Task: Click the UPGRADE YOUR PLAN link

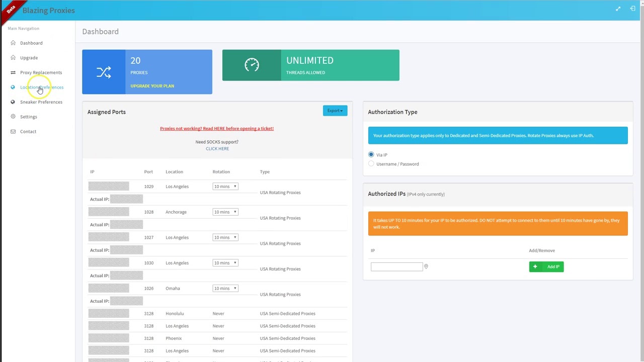Action: (x=152, y=86)
